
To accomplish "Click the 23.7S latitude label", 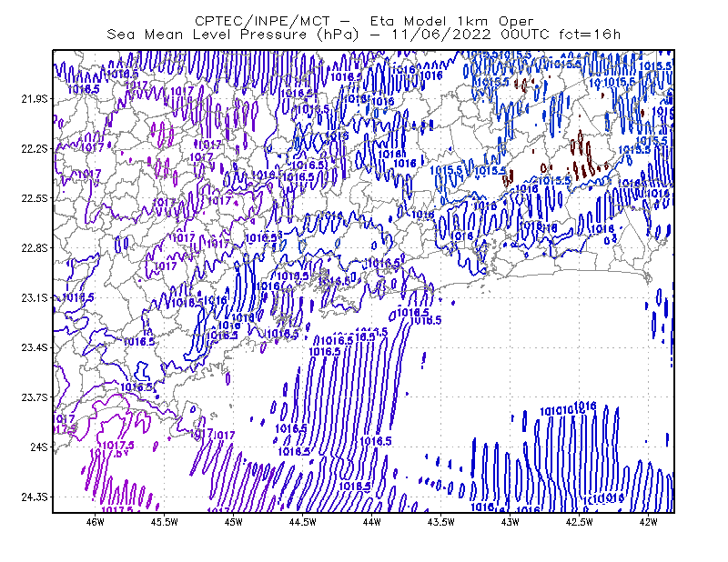I will [x=35, y=397].
